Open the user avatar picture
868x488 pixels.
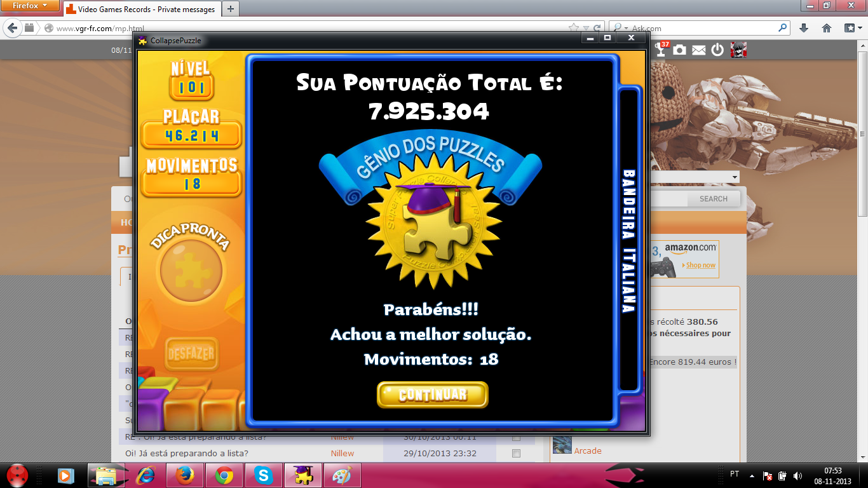click(x=738, y=50)
